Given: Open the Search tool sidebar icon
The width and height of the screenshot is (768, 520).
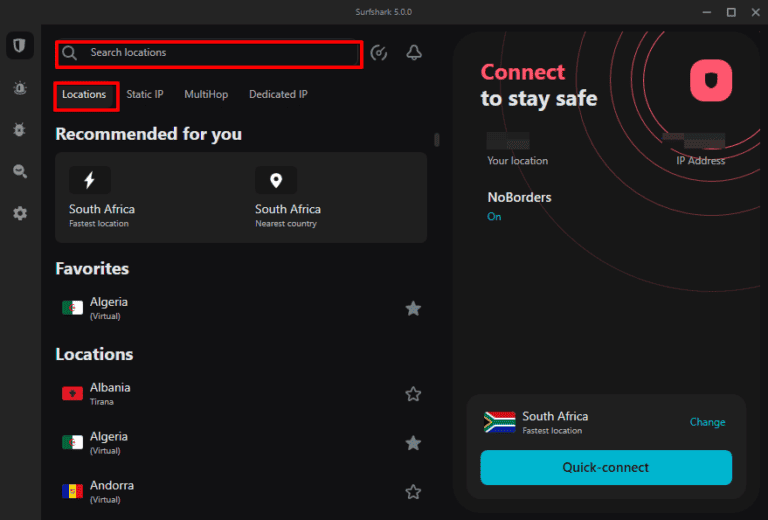Looking at the screenshot, I should click(19, 172).
